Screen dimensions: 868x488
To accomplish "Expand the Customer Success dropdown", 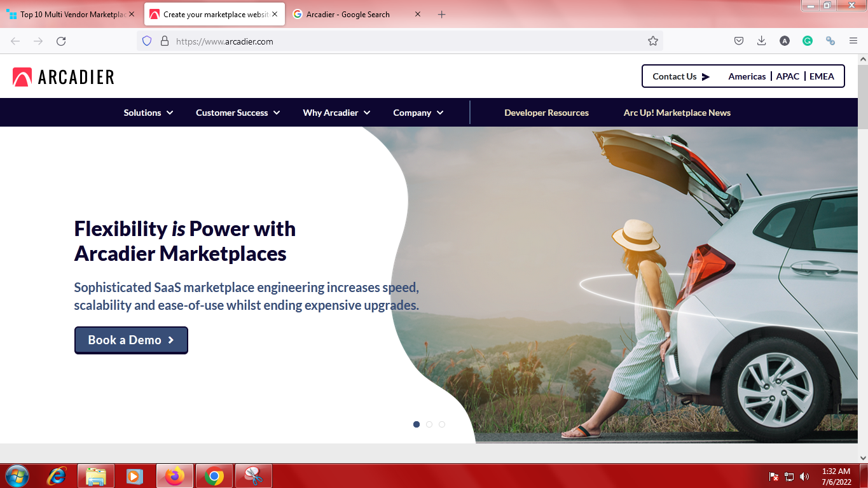I will 238,113.
